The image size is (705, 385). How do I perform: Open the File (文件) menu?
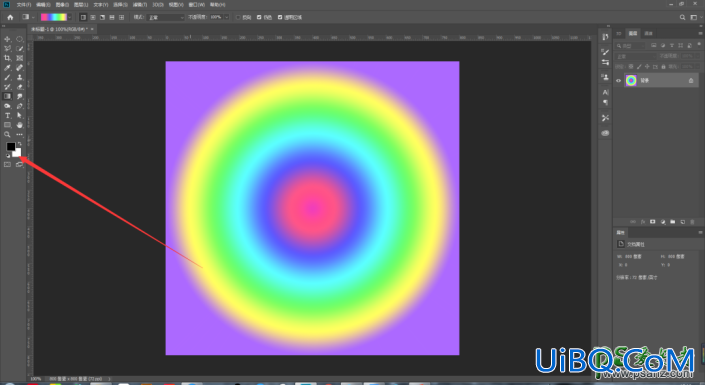(x=23, y=4)
